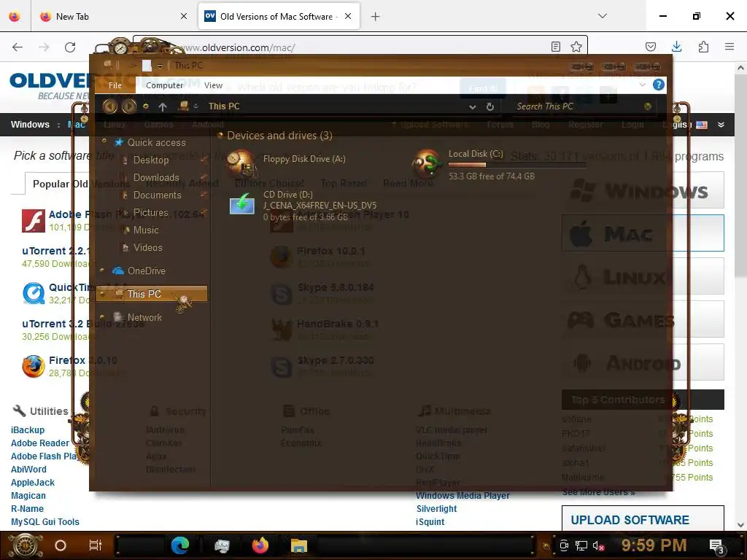This screenshot has width=747, height=560.
Task: Open Firefox extensions puzzle icon
Action: (703, 47)
